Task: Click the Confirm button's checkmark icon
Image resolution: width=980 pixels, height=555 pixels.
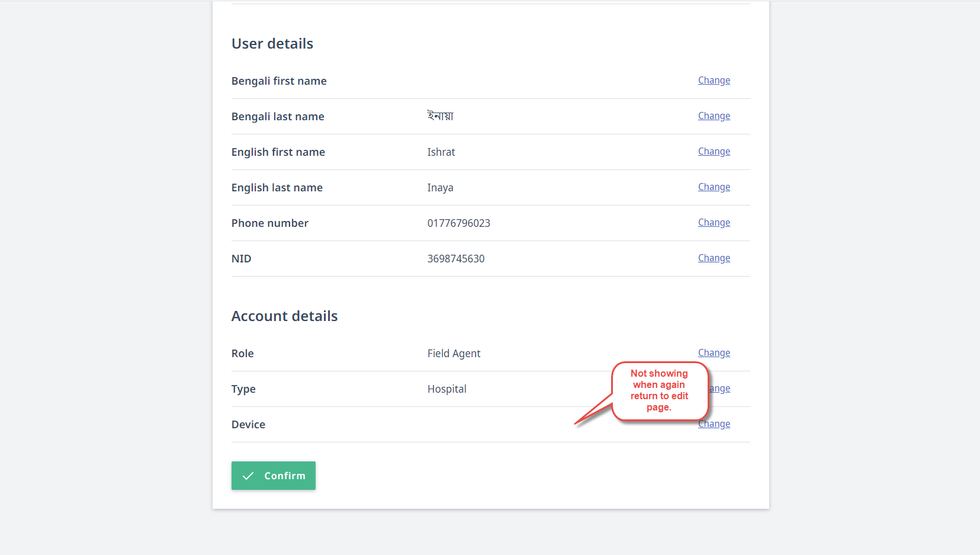Action: (248, 476)
